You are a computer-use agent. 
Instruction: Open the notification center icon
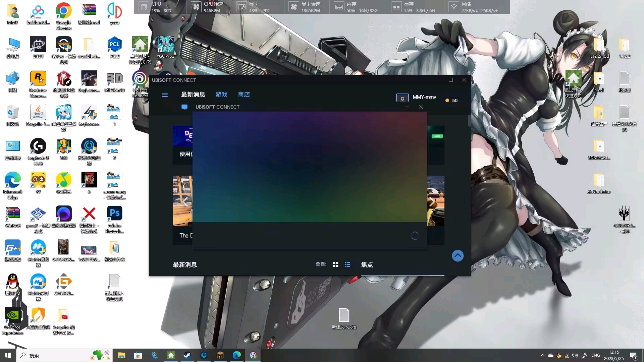coord(634,355)
